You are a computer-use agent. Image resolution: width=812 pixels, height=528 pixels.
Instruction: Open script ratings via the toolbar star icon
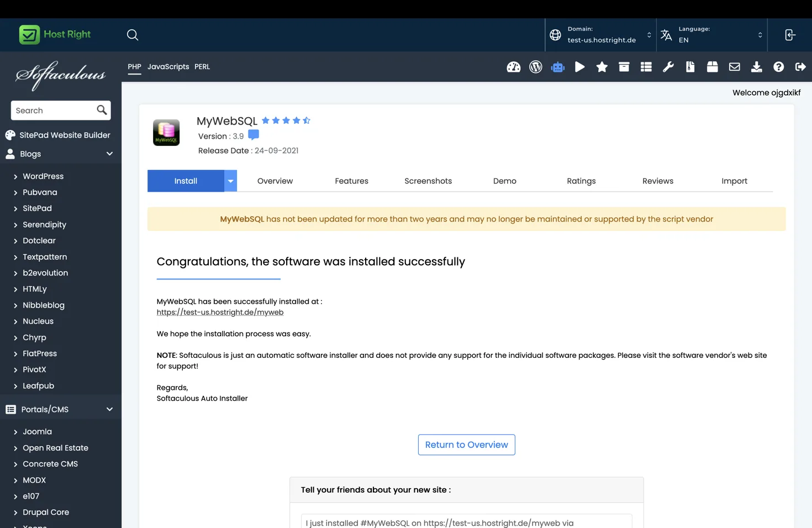point(602,67)
